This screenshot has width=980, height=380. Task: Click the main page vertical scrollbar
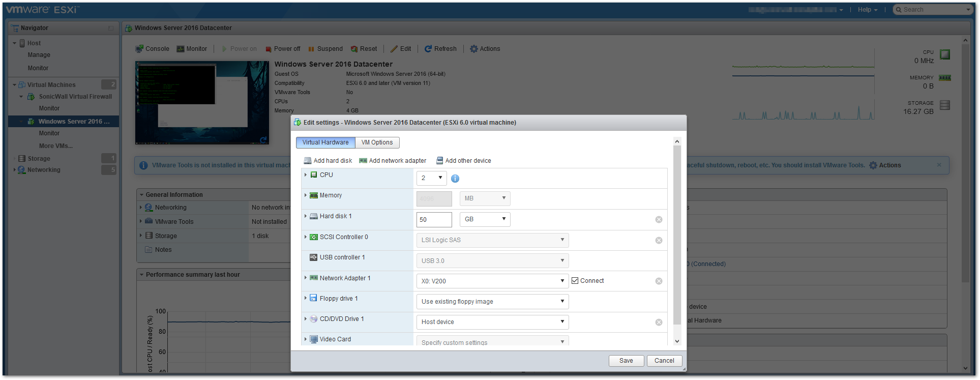(965, 163)
